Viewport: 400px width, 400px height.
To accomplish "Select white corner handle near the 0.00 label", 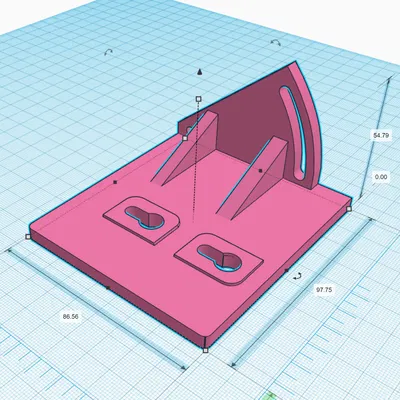I will pyautogui.click(x=349, y=209).
